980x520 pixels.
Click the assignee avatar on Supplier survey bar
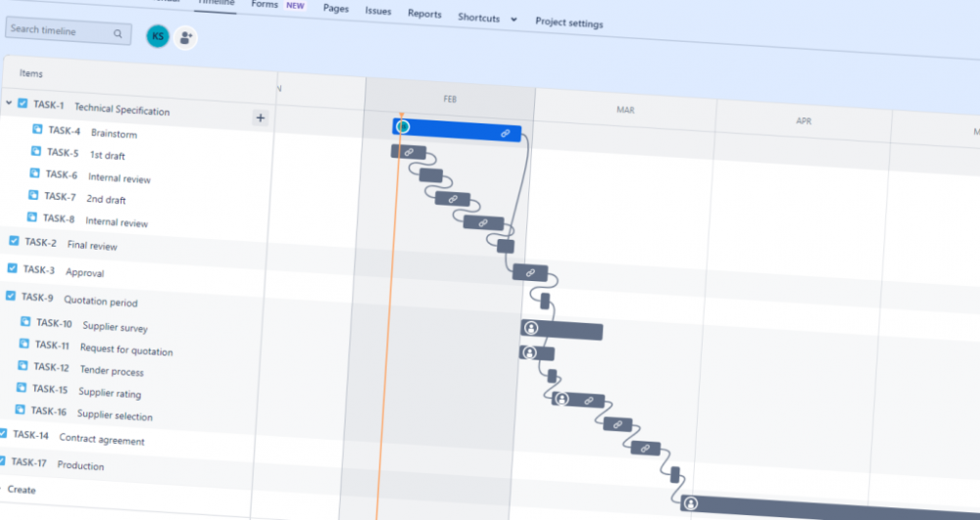pyautogui.click(x=531, y=328)
